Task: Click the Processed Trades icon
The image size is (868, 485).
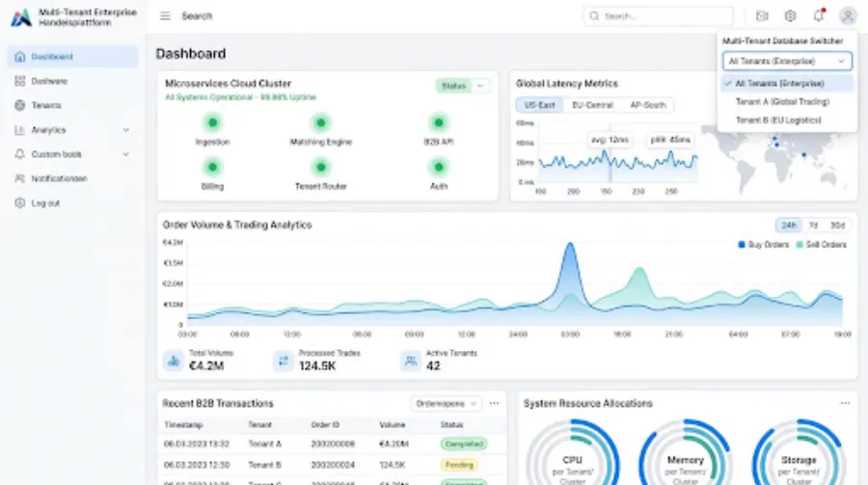Action: pyautogui.click(x=283, y=361)
